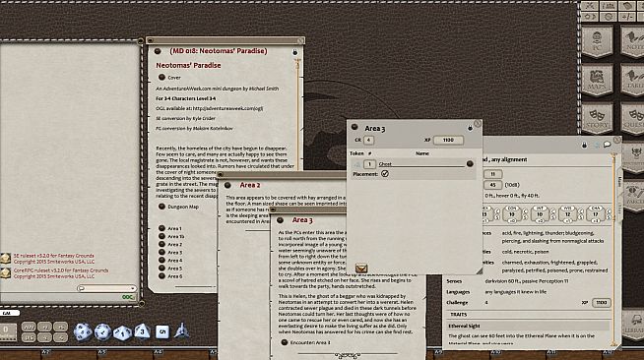Viewport: 644px width, 360px height.
Task: Open Area 1 story link
Action: pyautogui.click(x=161, y=228)
